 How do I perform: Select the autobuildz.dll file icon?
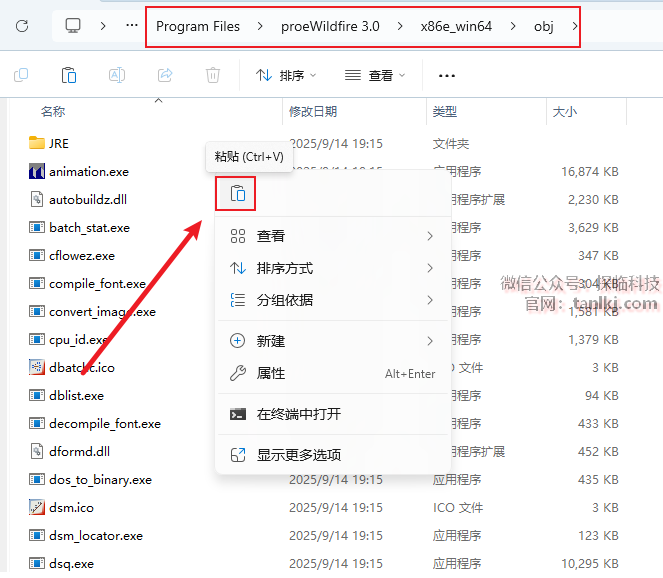[x=37, y=199]
